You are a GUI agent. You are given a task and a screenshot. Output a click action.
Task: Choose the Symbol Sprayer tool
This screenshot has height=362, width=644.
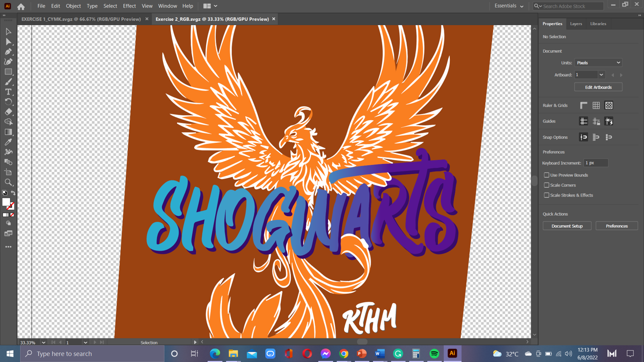pyautogui.click(x=9, y=152)
